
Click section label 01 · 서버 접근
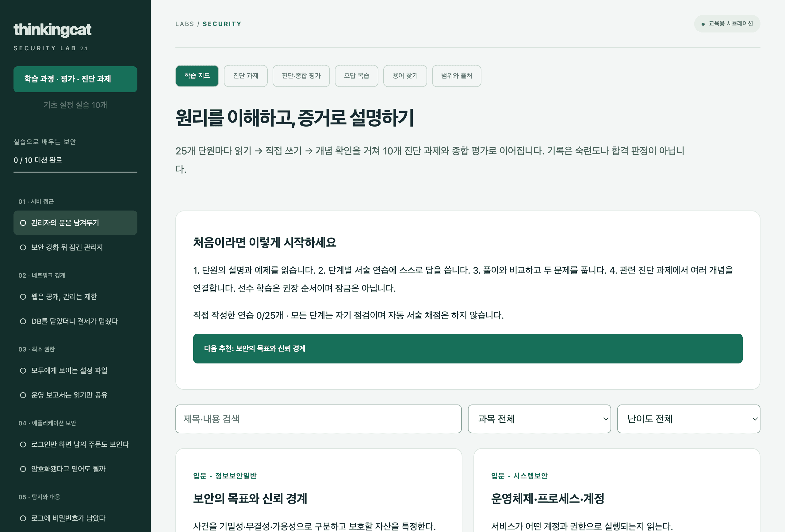[36, 202]
